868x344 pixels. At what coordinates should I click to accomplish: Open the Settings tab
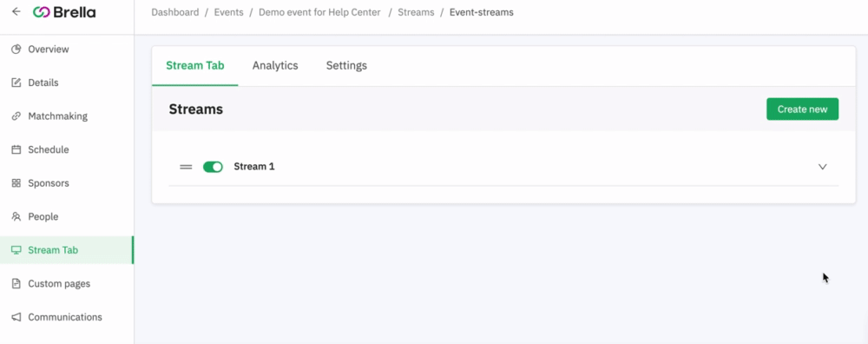(346, 65)
